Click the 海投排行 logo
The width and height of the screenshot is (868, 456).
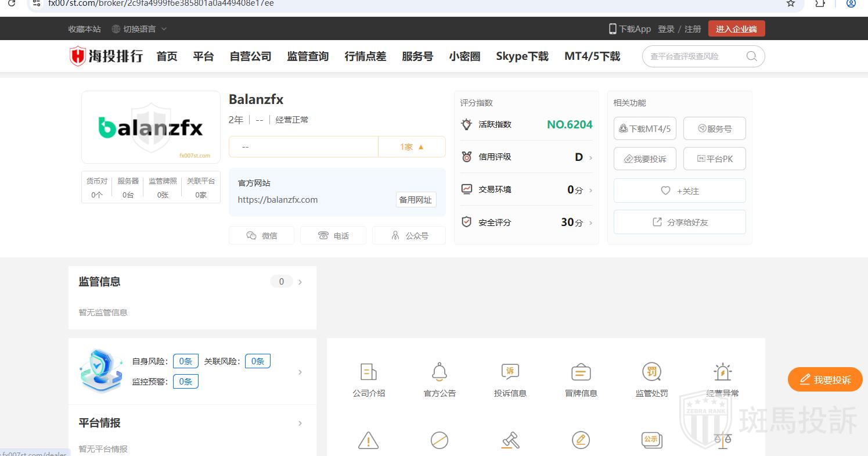106,56
